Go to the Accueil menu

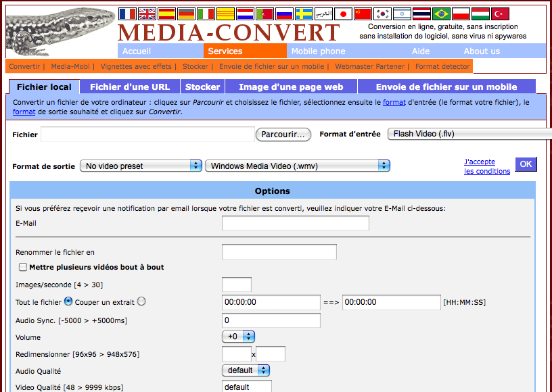pos(137,51)
